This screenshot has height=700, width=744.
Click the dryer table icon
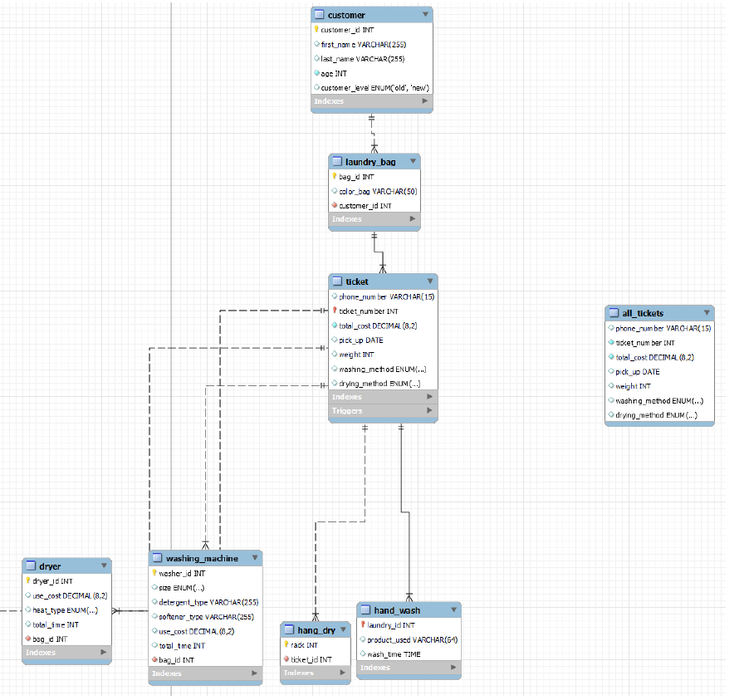tap(30, 566)
